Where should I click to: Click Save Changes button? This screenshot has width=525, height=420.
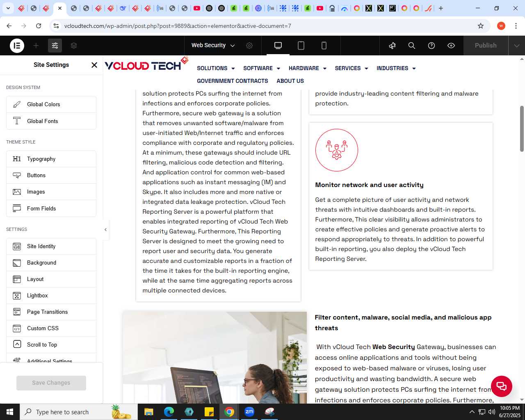[51, 383]
